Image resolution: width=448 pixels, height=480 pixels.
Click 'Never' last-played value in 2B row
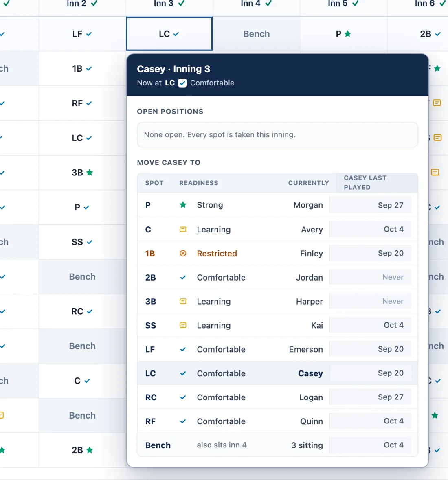tap(393, 277)
